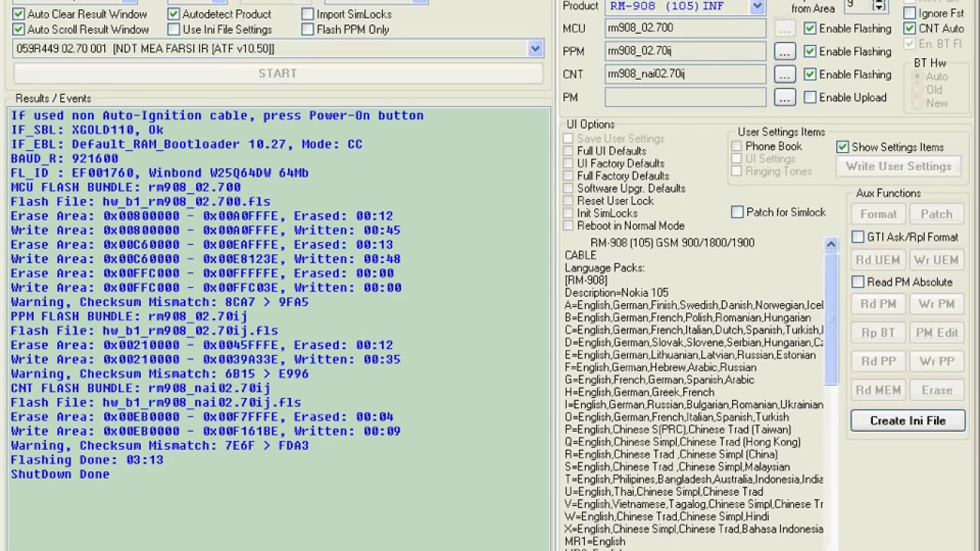The height and width of the screenshot is (551, 980).
Task: Uncheck CNT Auto checkbox
Action: coord(910,28)
